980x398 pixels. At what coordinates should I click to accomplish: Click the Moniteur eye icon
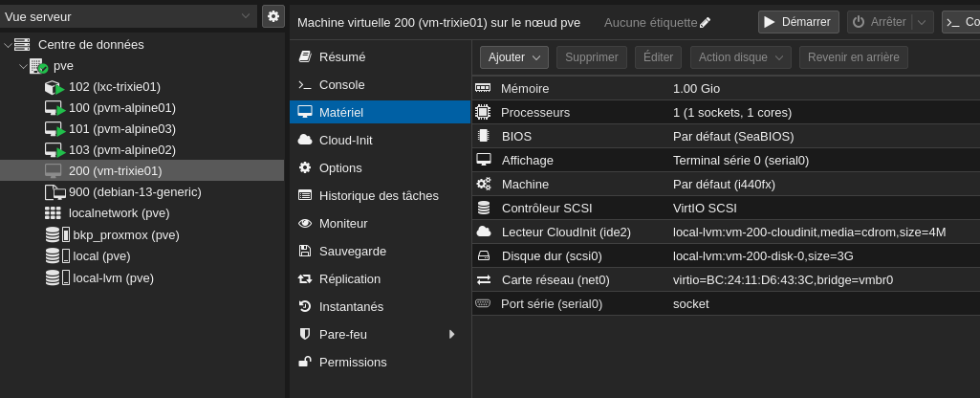[305, 223]
